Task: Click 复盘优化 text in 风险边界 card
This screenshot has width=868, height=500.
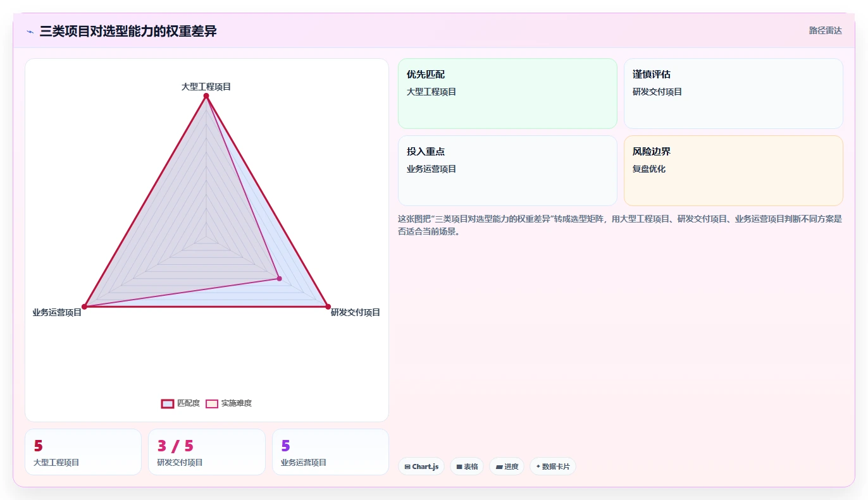Action: click(649, 169)
